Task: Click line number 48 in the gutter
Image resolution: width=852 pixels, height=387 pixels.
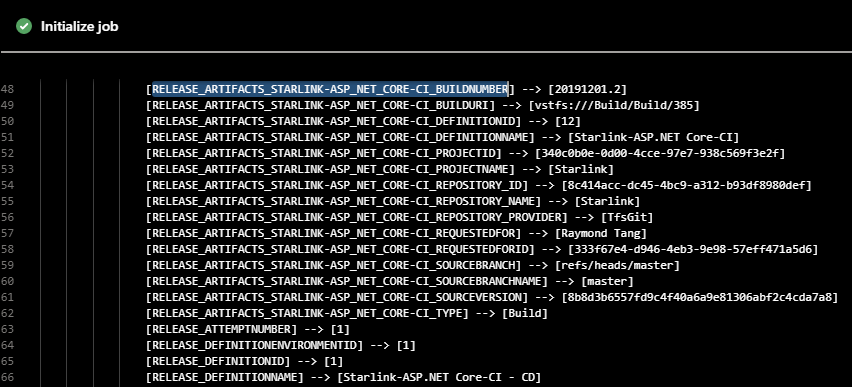Action: (8, 89)
